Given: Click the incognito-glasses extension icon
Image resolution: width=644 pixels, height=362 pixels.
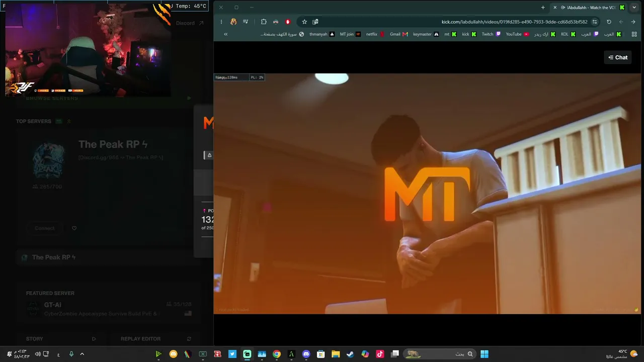Looking at the screenshot, I should (x=276, y=22).
